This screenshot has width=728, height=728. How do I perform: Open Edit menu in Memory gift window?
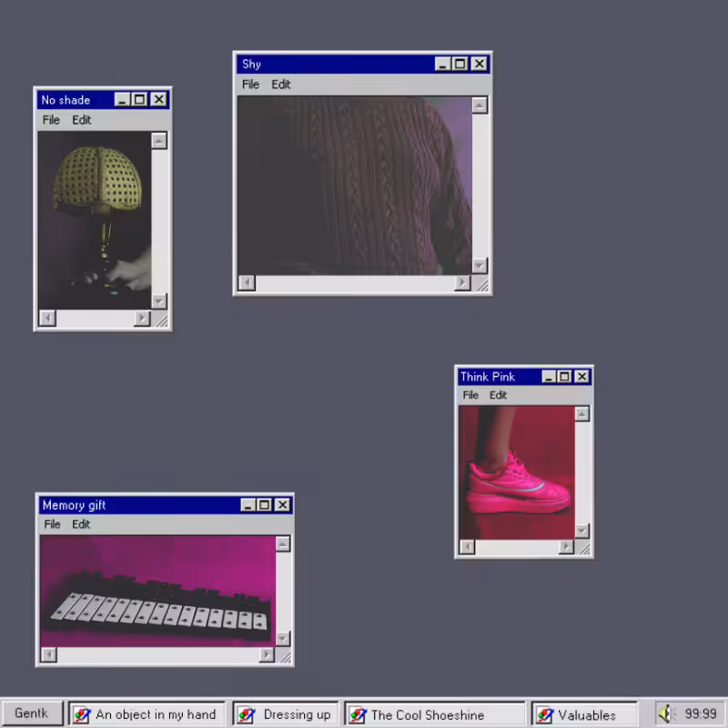(x=81, y=524)
